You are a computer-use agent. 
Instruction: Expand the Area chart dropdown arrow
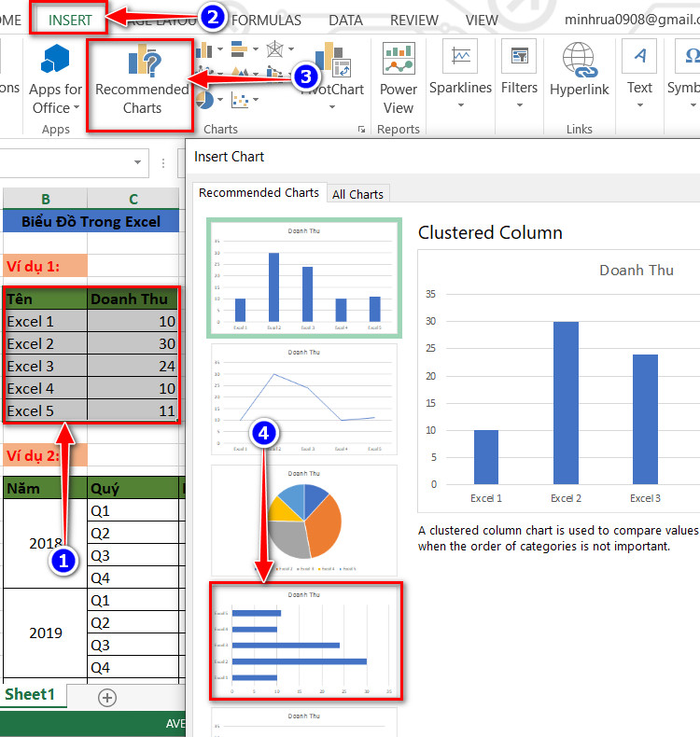[256, 74]
